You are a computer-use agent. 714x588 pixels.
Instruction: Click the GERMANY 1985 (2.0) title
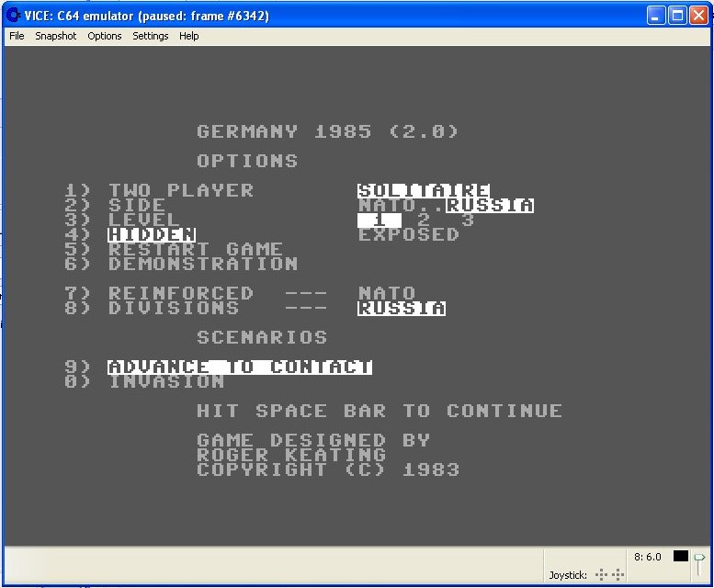(x=327, y=131)
